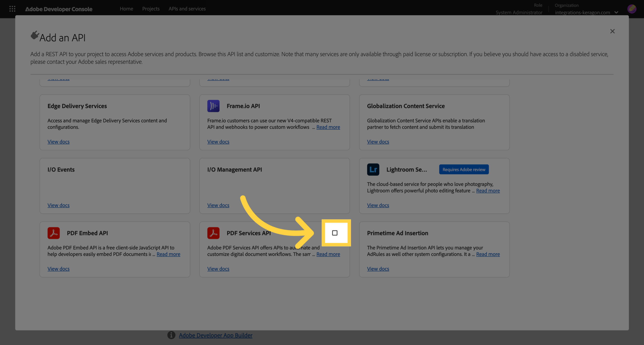Click the System Administrator role text
The image size is (644, 345).
point(519,12)
